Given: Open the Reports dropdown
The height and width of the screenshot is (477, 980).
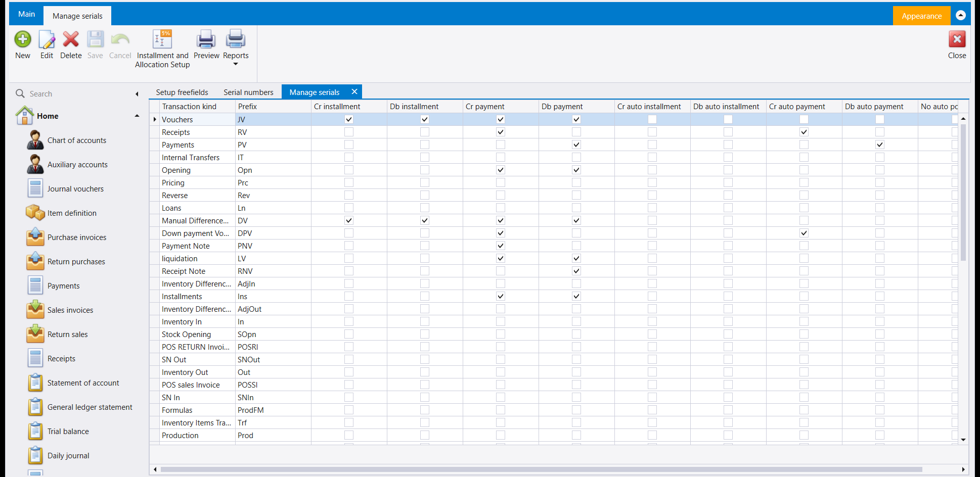Looking at the screenshot, I should click(x=236, y=48).
